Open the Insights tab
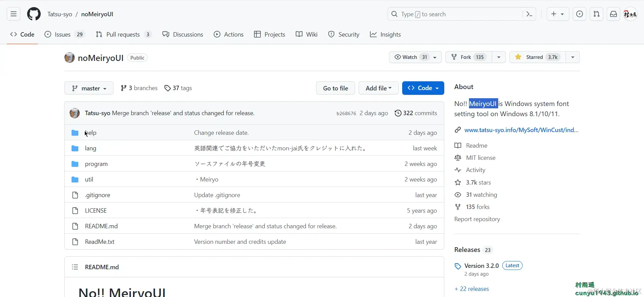Image resolution: width=644 pixels, height=297 pixels. coord(385,35)
